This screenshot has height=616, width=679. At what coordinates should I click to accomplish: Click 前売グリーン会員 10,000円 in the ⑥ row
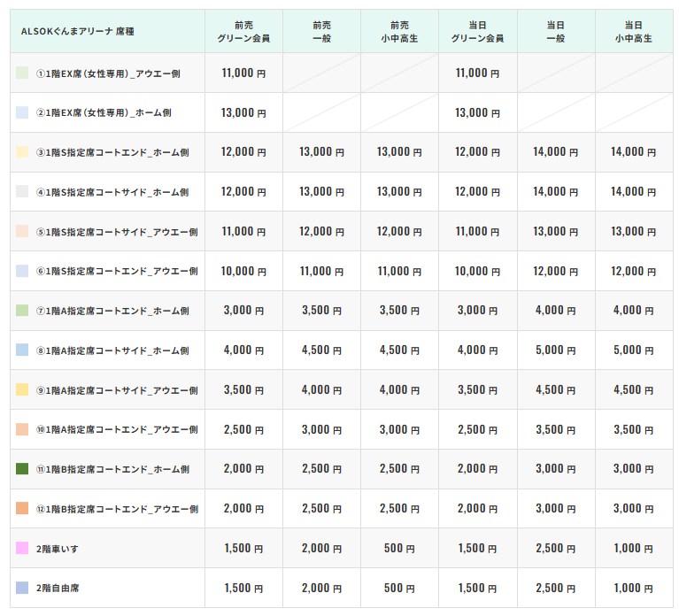pyautogui.click(x=243, y=272)
